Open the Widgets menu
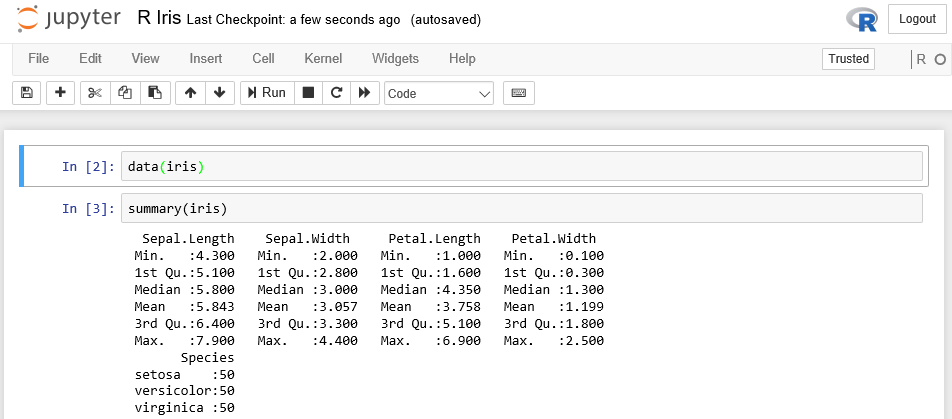This screenshot has width=952, height=419. click(x=395, y=59)
